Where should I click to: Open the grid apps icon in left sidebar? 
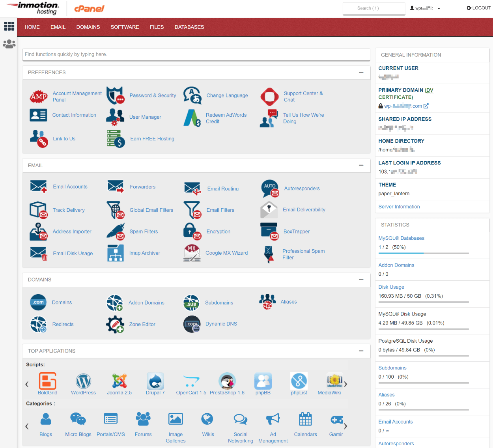tap(9, 26)
